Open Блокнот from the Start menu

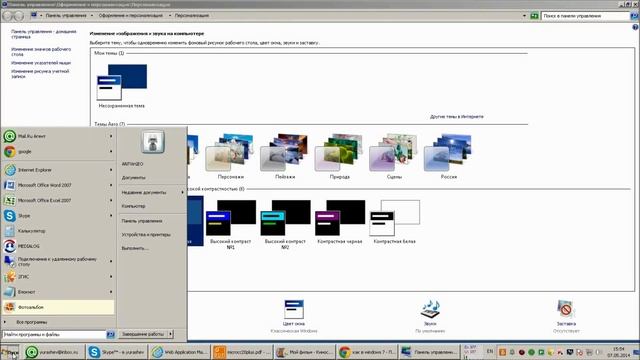(x=58, y=292)
